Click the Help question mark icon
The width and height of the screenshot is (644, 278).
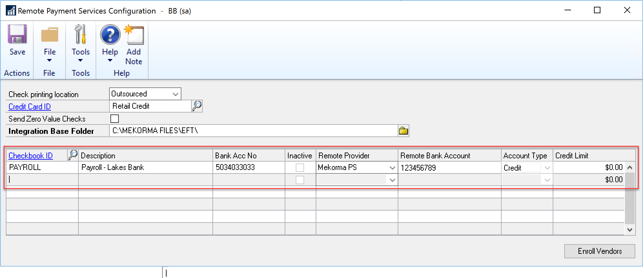[110, 35]
